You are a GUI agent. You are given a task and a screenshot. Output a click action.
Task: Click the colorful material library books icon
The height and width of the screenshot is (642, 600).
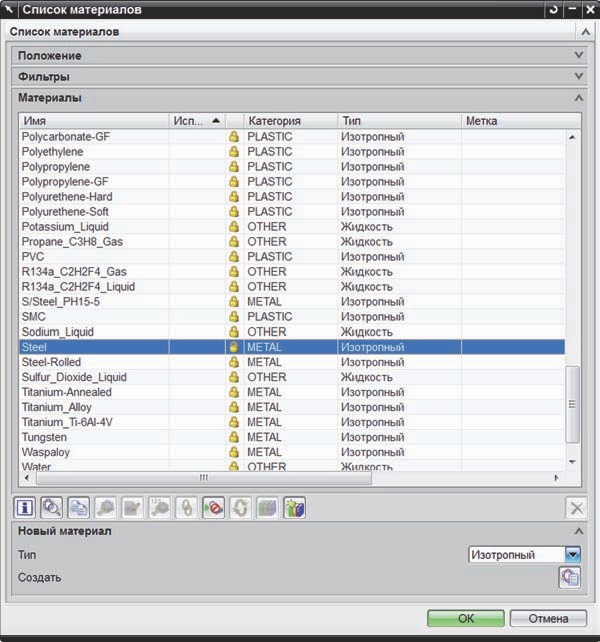[x=294, y=508]
